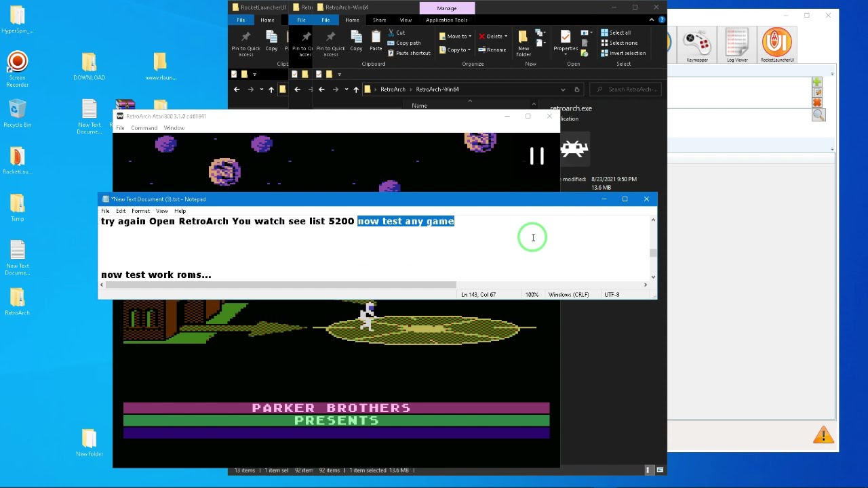
Task: Open the Notepad Help menu
Action: (x=180, y=211)
